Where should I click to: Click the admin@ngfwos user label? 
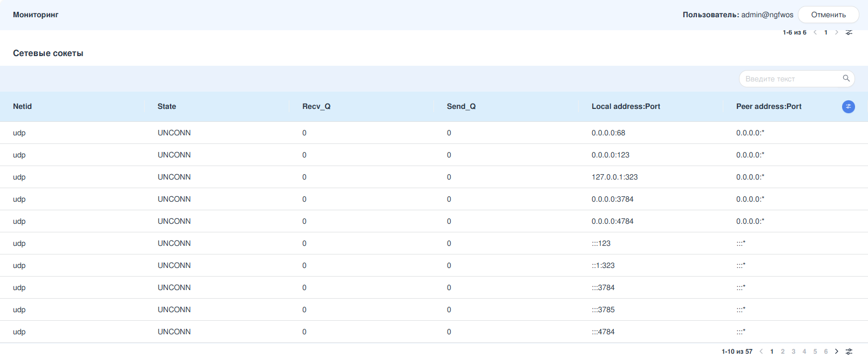767,15
